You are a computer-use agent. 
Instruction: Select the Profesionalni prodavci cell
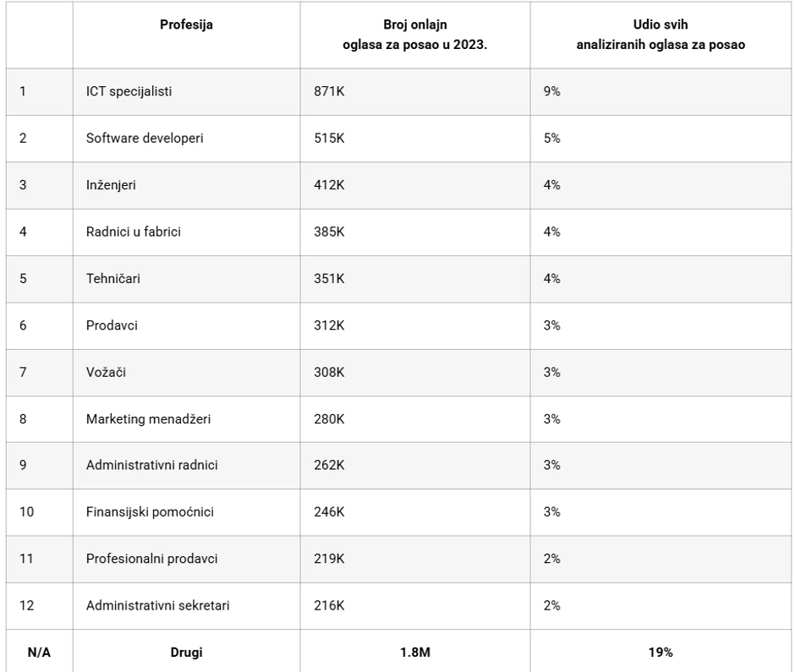pyautogui.click(x=152, y=559)
